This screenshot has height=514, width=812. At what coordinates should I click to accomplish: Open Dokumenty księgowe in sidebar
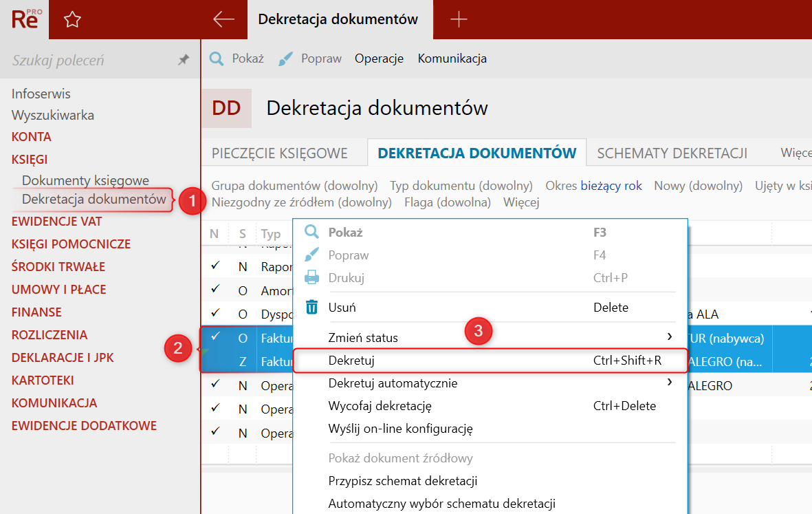click(x=85, y=180)
